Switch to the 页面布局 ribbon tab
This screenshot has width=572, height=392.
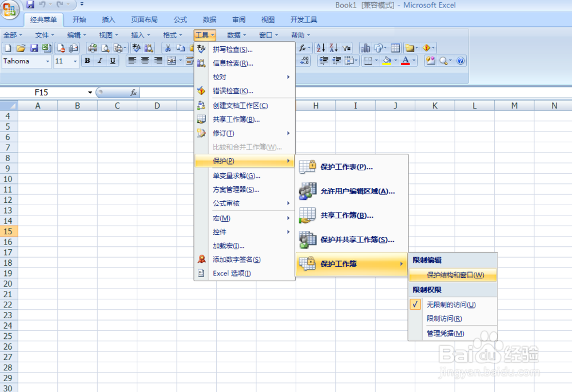(x=145, y=19)
